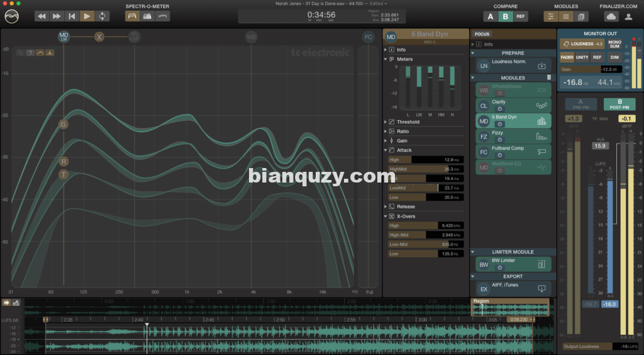The height and width of the screenshot is (355, 644).
Task: Click the Loudness -4.3 monitor button
Action: point(582,44)
